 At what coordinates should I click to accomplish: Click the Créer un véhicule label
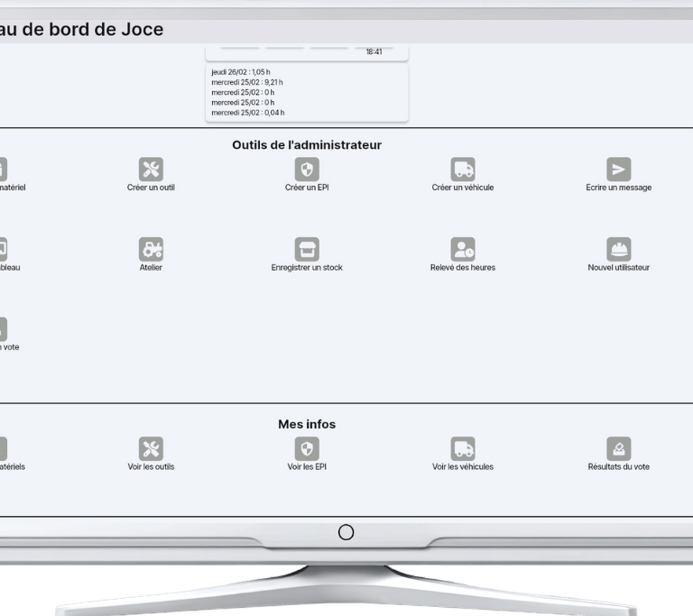(x=463, y=188)
